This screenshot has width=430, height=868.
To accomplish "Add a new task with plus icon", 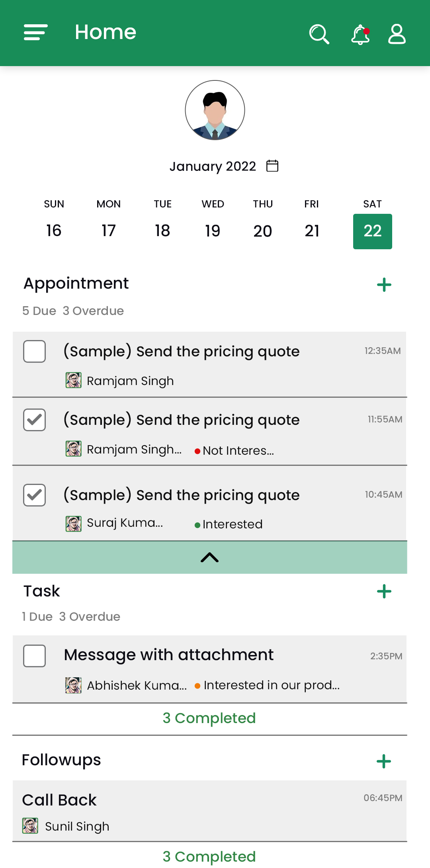I will 384,591.
